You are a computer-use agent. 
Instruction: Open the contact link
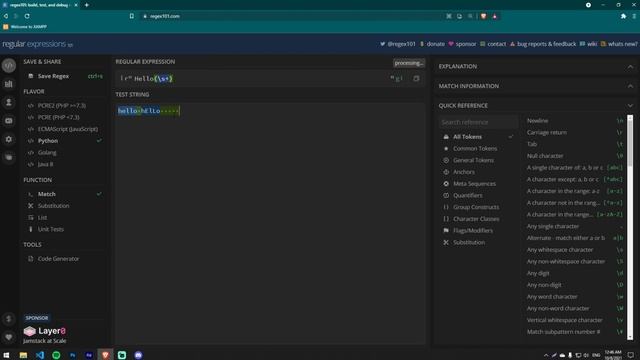click(493, 44)
